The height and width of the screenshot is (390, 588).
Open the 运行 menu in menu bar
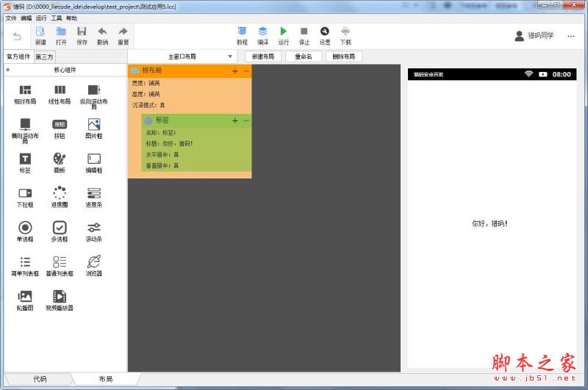click(41, 18)
